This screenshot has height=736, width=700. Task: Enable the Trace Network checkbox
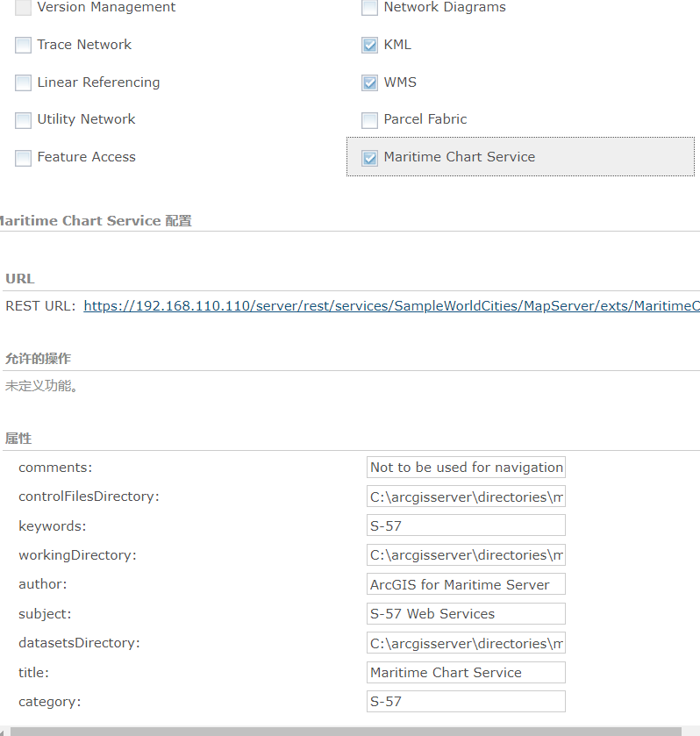click(x=24, y=46)
